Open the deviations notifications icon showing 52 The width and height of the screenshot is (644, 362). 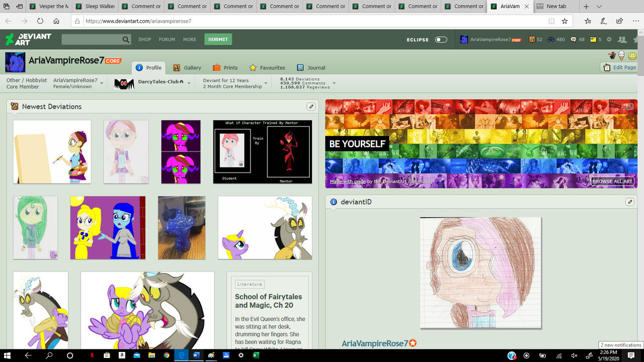(535, 39)
